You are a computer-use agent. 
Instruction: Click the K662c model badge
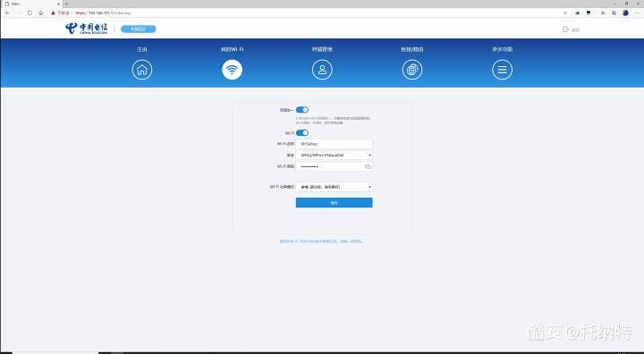click(x=139, y=29)
